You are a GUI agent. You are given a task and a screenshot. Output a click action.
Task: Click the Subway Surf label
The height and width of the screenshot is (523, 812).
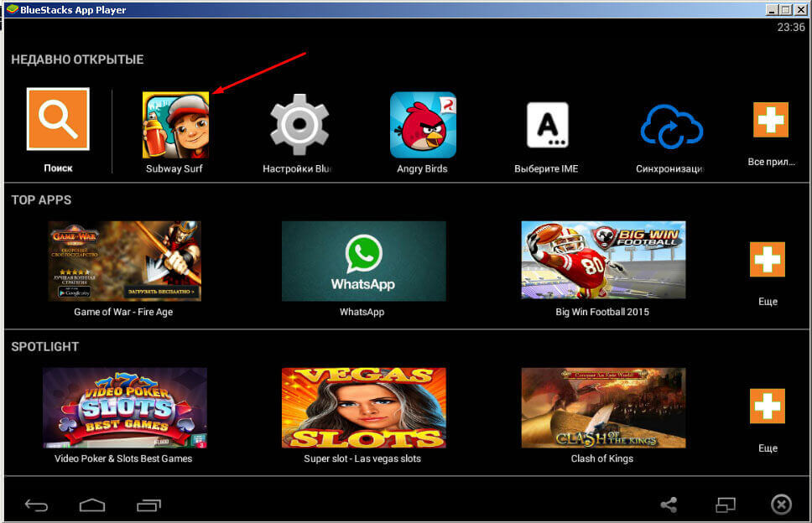click(174, 168)
